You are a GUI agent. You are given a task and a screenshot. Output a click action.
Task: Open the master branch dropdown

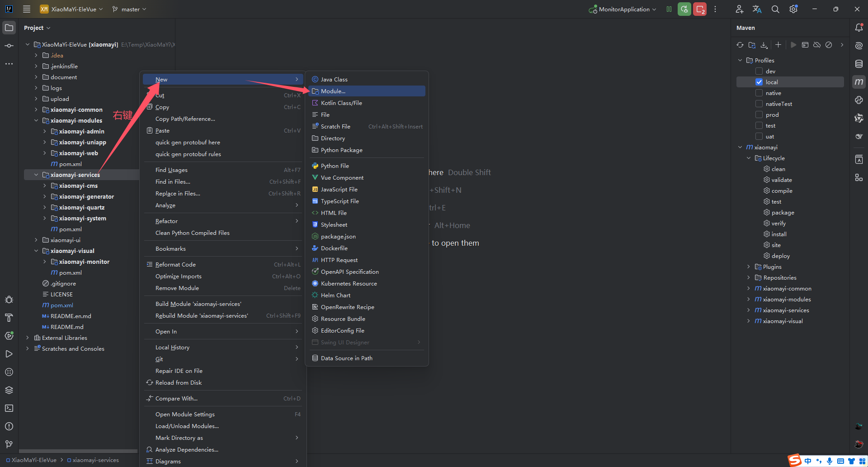[130, 9]
